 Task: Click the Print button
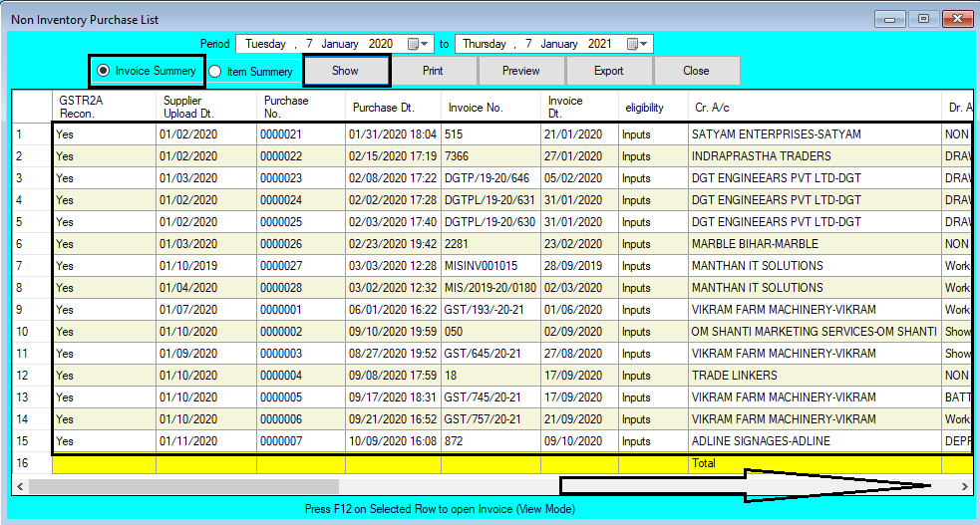(433, 71)
